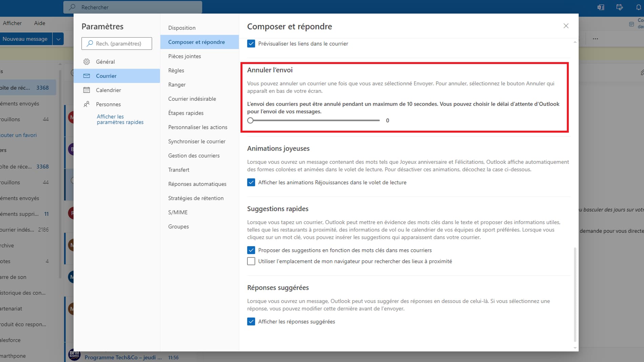
Task: Open notifications bell icon in header
Action: click(639, 7)
